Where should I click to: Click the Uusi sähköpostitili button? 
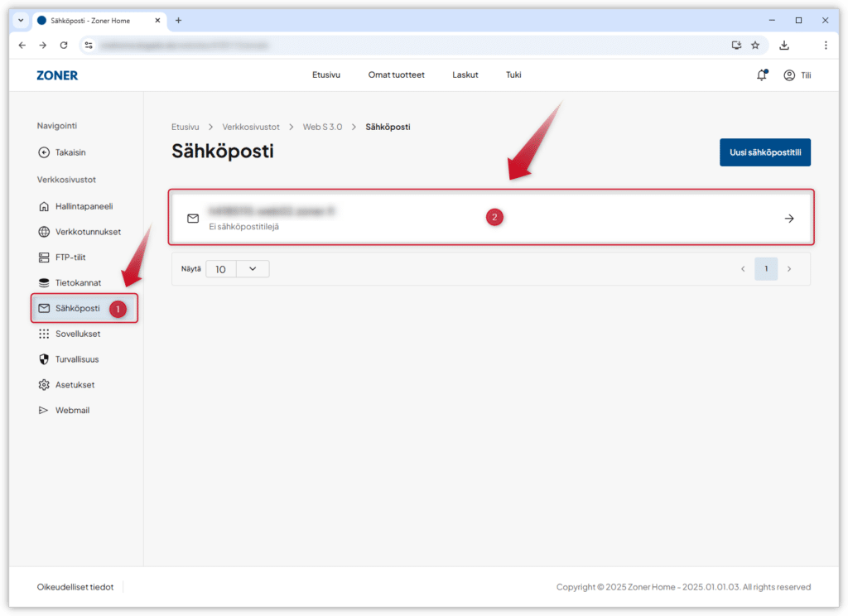[764, 152]
